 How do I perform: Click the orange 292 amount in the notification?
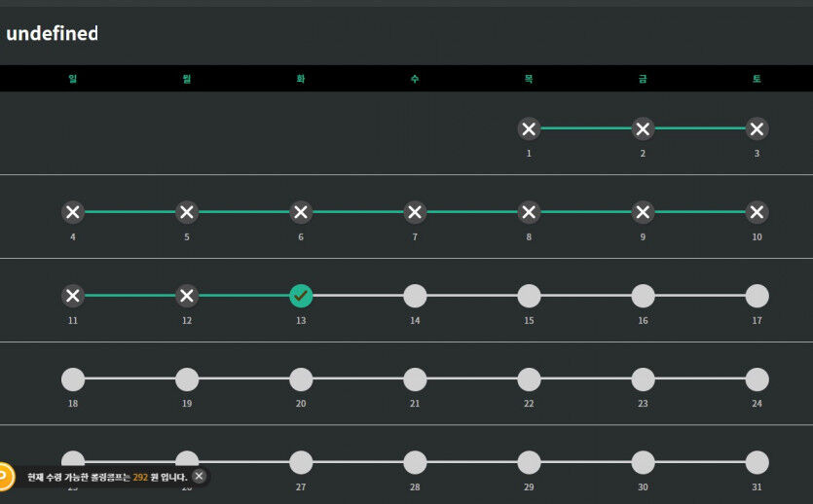tap(140, 477)
